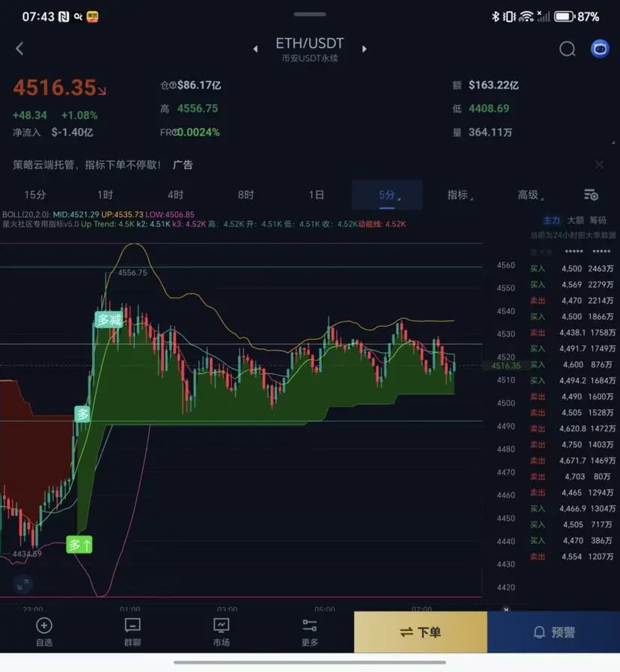
Task: Select the 卖出 4,438.1 1758万 order row
Action: [572, 333]
